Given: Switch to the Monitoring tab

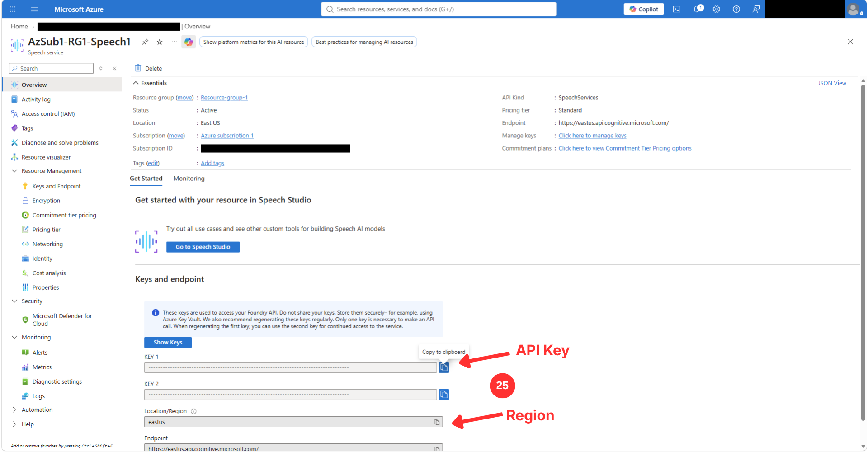Looking at the screenshot, I should coord(189,179).
